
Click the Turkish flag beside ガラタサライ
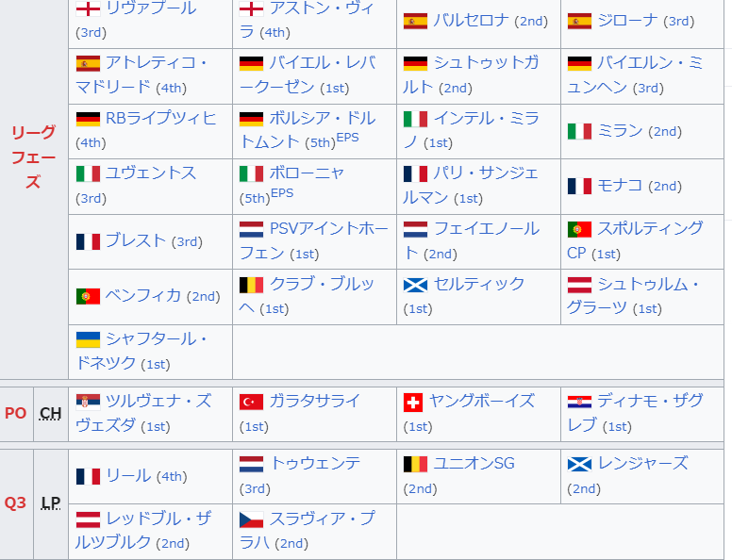click(x=252, y=402)
